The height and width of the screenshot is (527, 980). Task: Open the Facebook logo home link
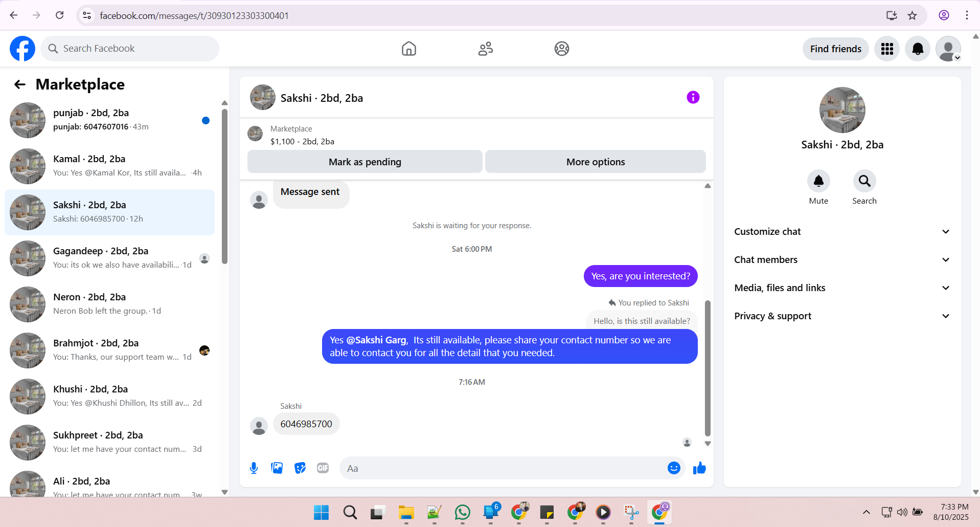point(22,49)
